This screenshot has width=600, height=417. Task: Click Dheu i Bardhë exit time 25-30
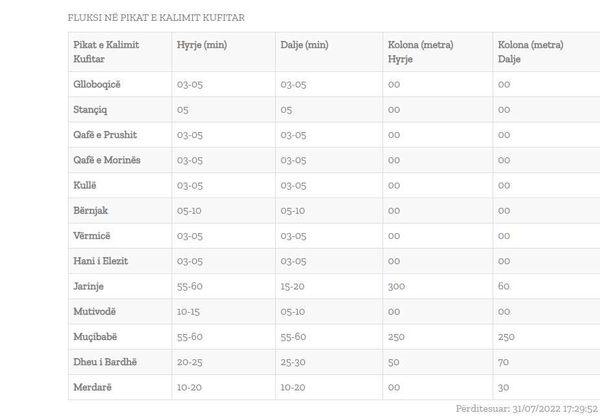pos(293,362)
